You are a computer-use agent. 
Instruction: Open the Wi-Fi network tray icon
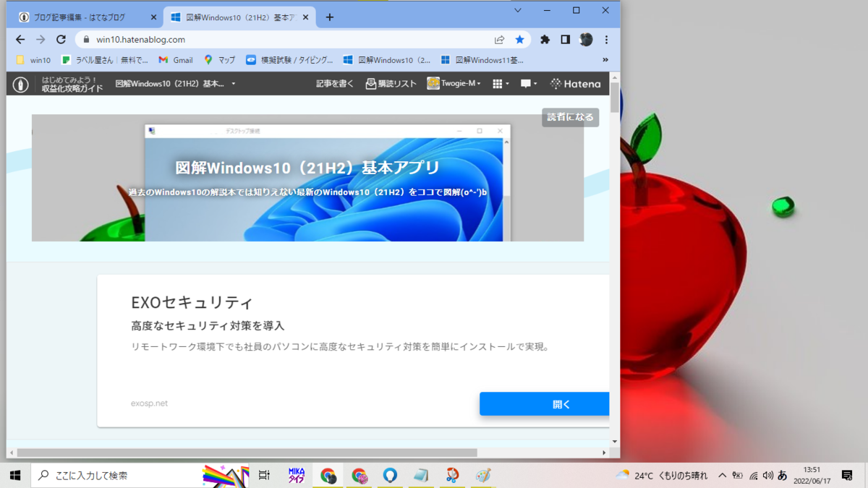pyautogui.click(x=753, y=475)
